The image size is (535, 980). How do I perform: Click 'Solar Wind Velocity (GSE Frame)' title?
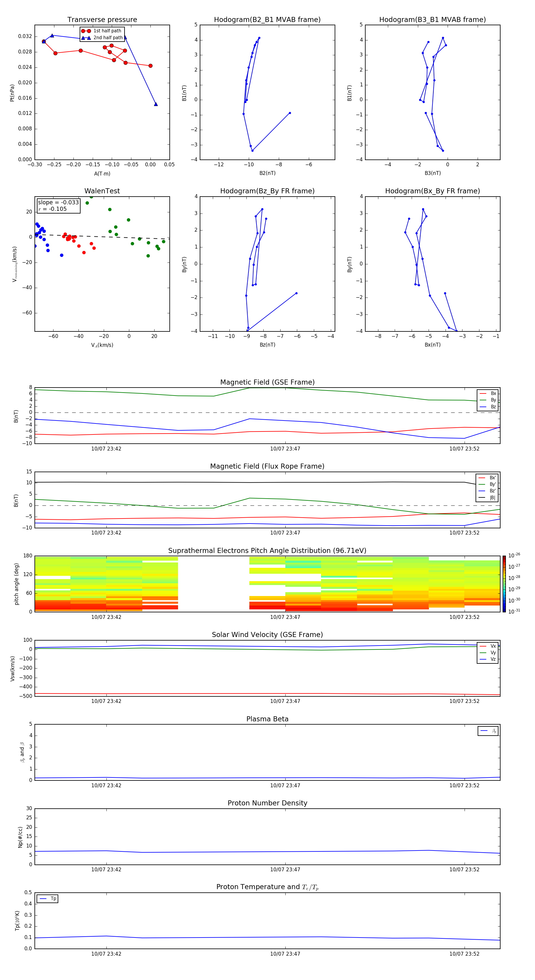267,635
